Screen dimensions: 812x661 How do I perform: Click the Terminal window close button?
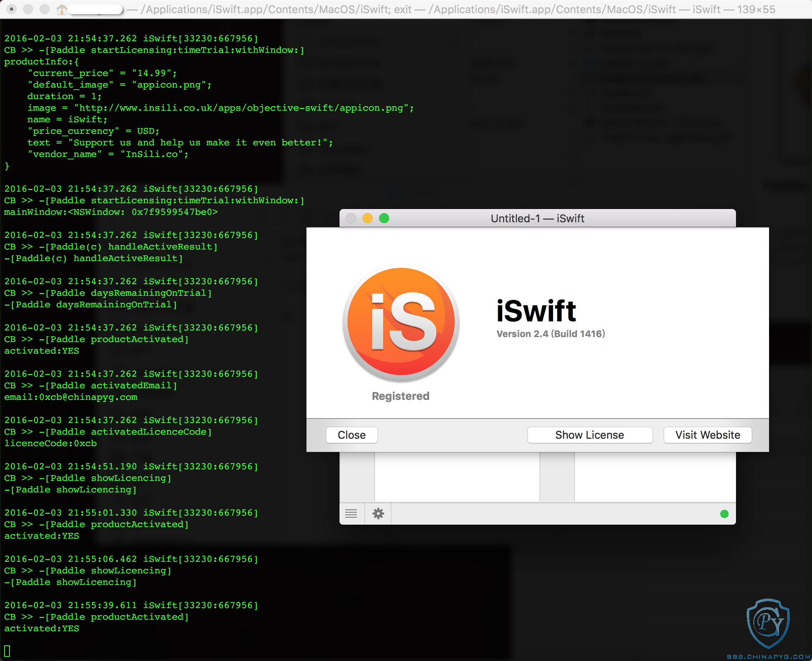(x=12, y=9)
